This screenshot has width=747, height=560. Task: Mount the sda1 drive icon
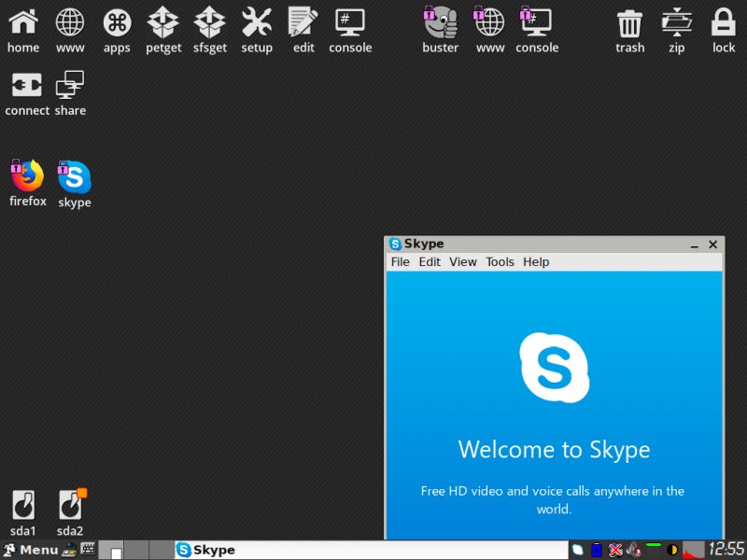(22, 504)
